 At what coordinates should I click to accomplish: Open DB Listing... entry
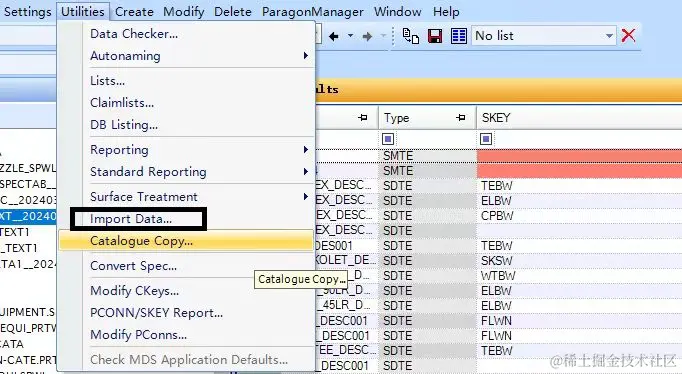(186, 125)
